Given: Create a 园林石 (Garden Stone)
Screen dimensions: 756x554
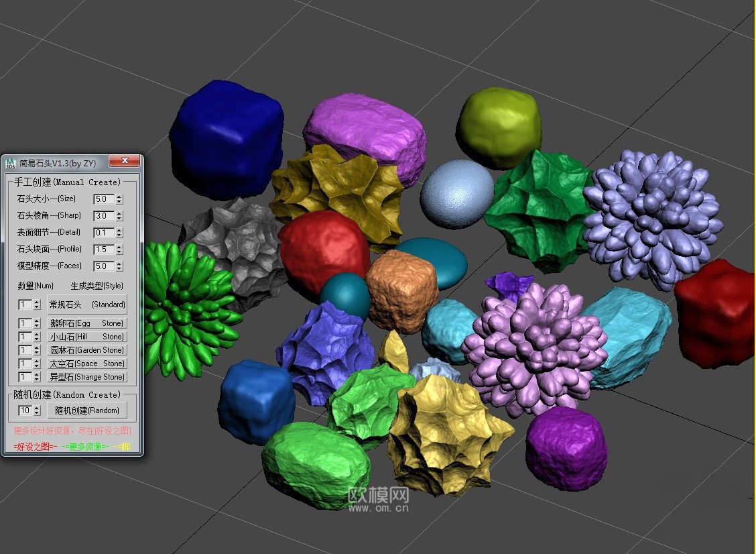Looking at the screenshot, I should (86, 350).
